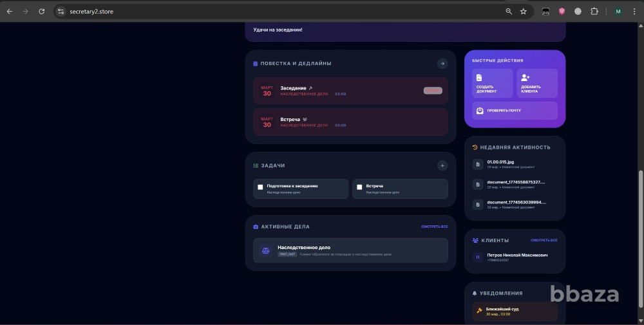The width and height of the screenshot is (644, 325).
Task: Open the Chrome three-dot menu
Action: [x=634, y=12]
